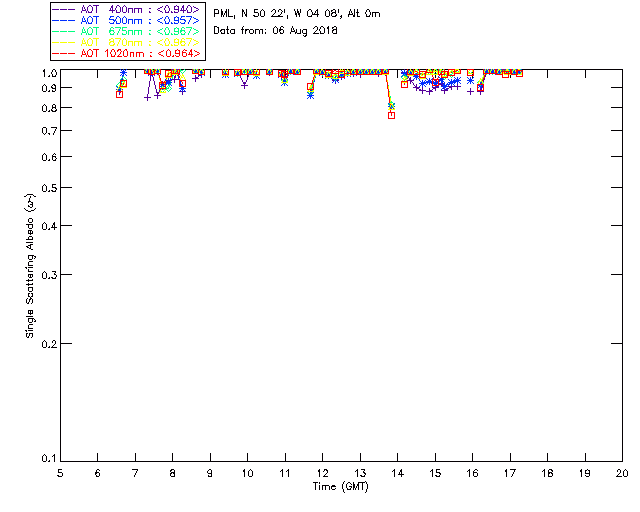
Task: Click the y-axis tick label 0.8
Action: (x=49, y=108)
